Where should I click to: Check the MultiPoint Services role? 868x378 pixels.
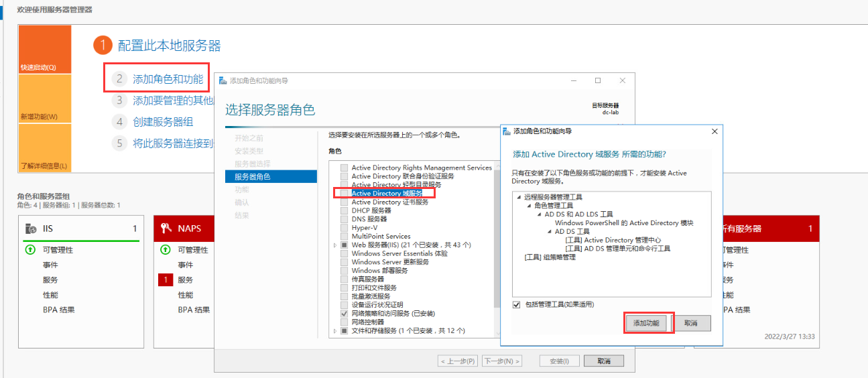click(x=344, y=237)
